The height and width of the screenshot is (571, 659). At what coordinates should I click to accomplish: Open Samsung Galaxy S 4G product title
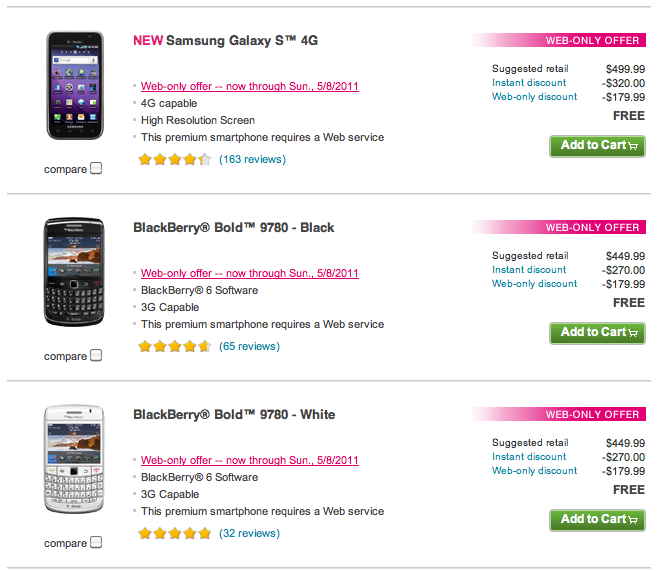click(x=241, y=41)
